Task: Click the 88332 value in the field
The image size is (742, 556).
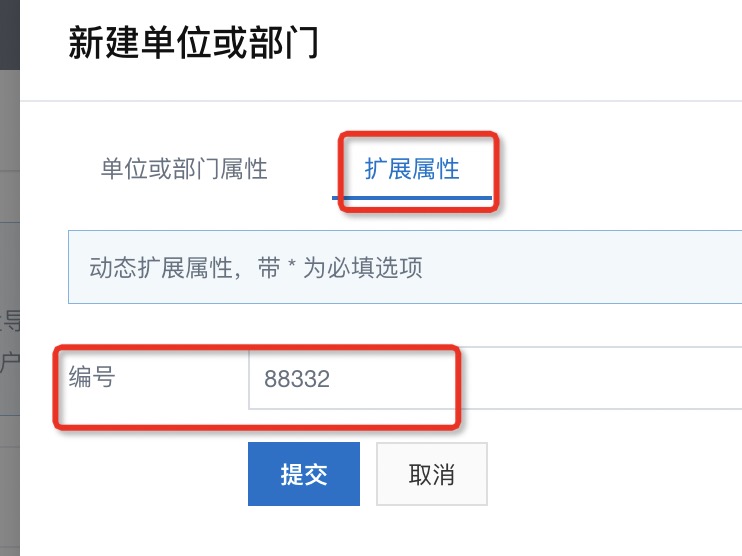Action: click(x=297, y=380)
